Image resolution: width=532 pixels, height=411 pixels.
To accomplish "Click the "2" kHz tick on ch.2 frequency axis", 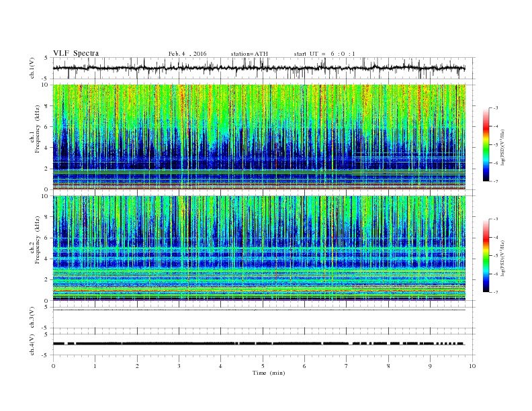I will (47, 280).
